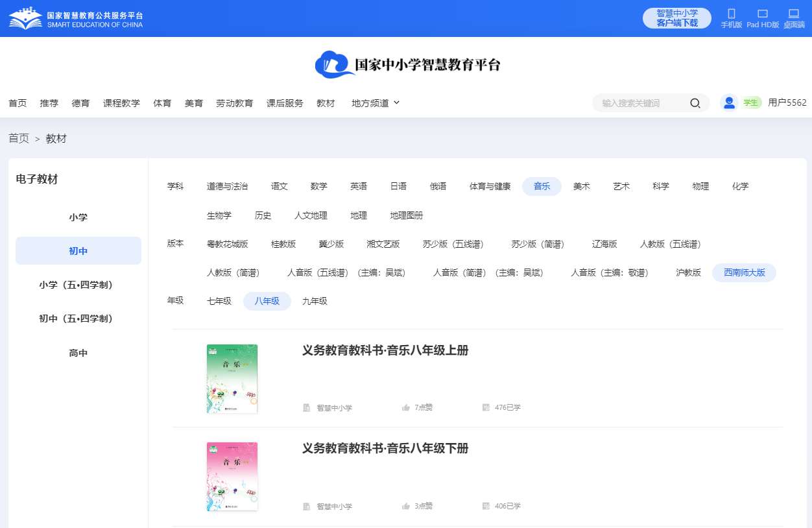Click the 用户5562 username
This screenshot has height=528, width=812.
click(x=787, y=102)
